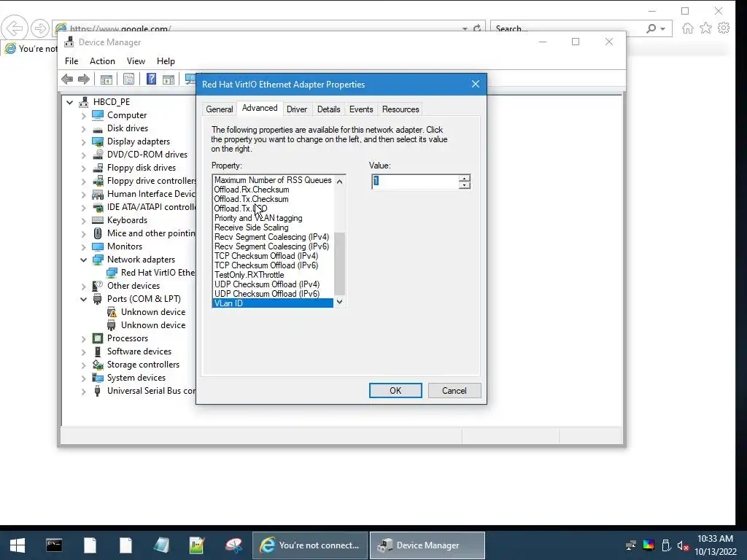The width and height of the screenshot is (747, 560).
Task: Select Red Hat VirtIO Ethernet adapter tree item
Action: [x=152, y=273]
